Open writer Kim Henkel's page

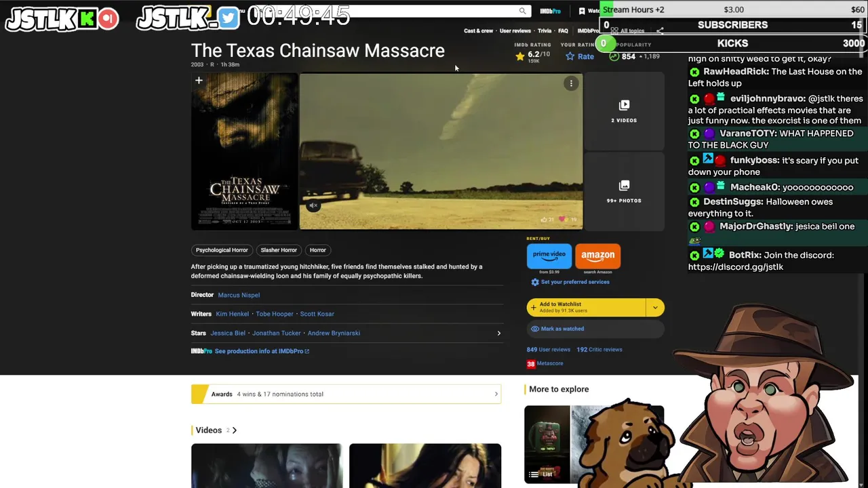(x=233, y=314)
